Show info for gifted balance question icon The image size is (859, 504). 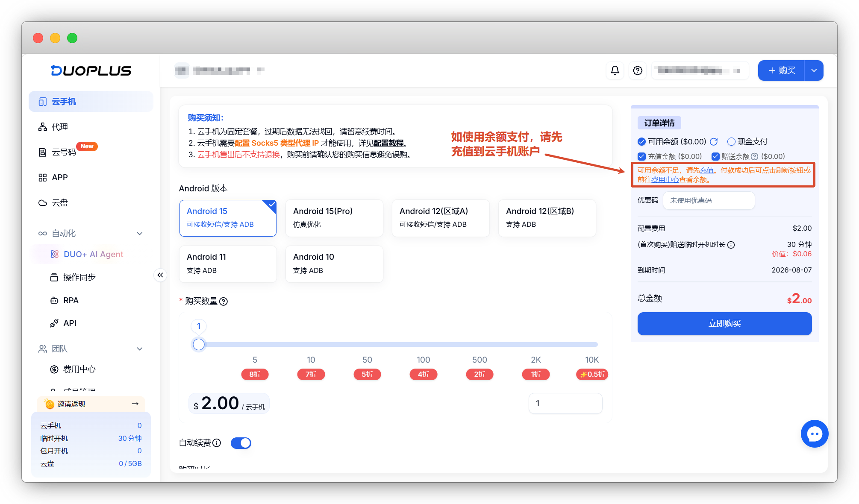754,157
